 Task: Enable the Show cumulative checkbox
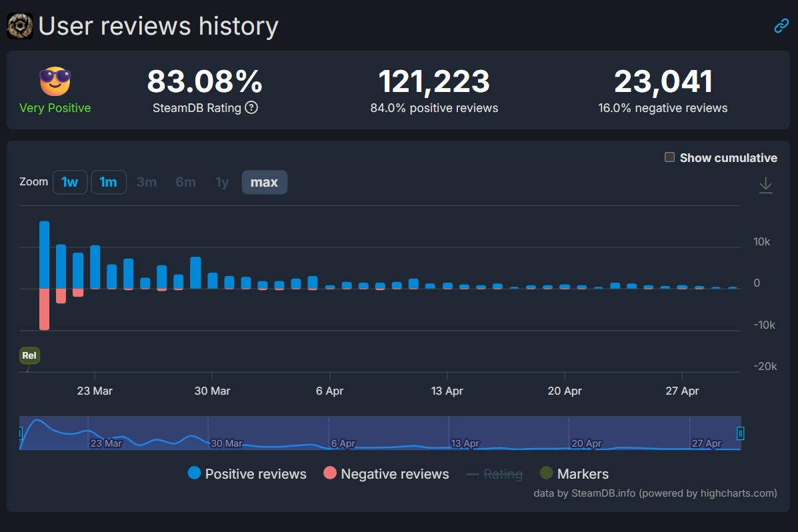pyautogui.click(x=669, y=157)
